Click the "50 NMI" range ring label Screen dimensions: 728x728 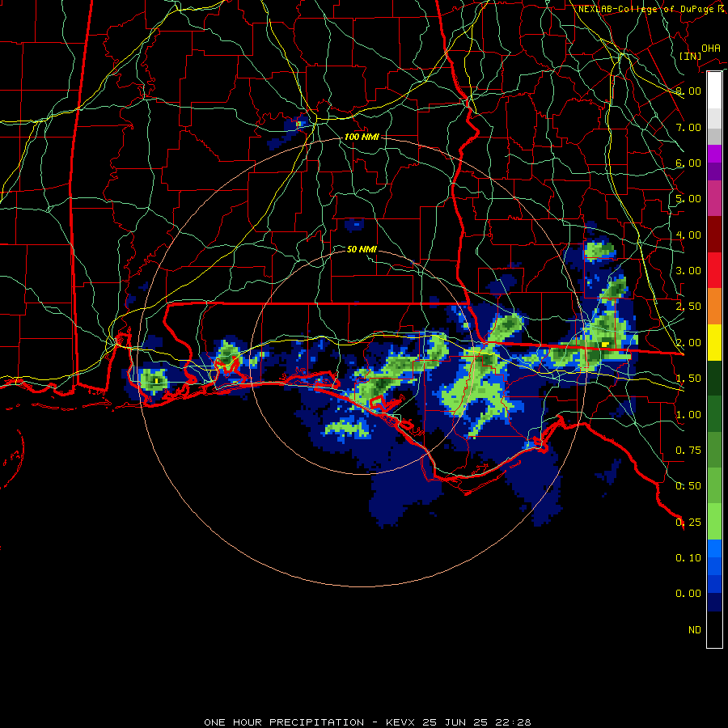pyautogui.click(x=362, y=249)
